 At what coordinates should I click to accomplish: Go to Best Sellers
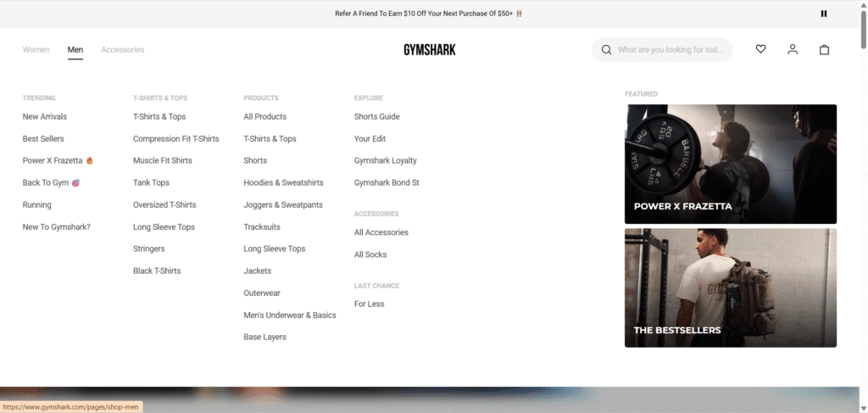43,139
